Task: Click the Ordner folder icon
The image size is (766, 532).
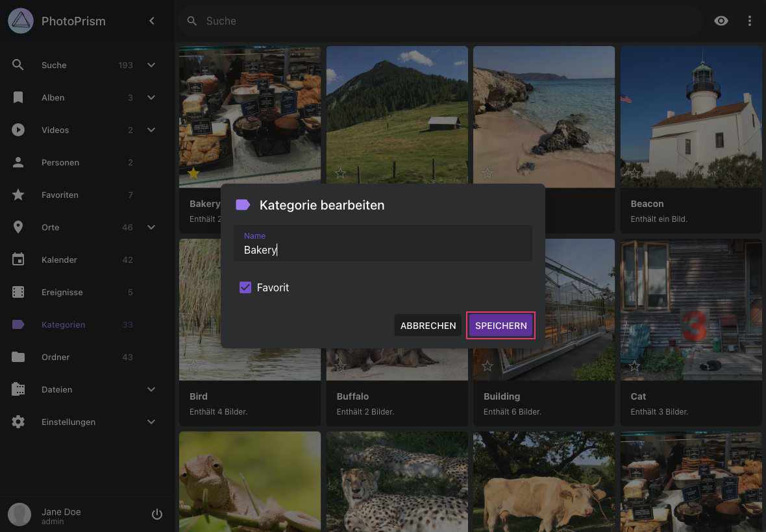Action: (x=18, y=357)
